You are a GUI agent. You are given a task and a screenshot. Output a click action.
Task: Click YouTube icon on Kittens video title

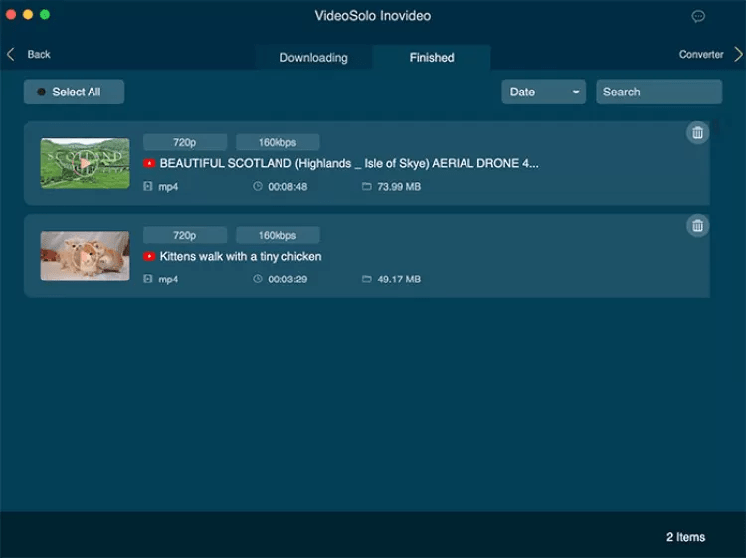pos(149,257)
